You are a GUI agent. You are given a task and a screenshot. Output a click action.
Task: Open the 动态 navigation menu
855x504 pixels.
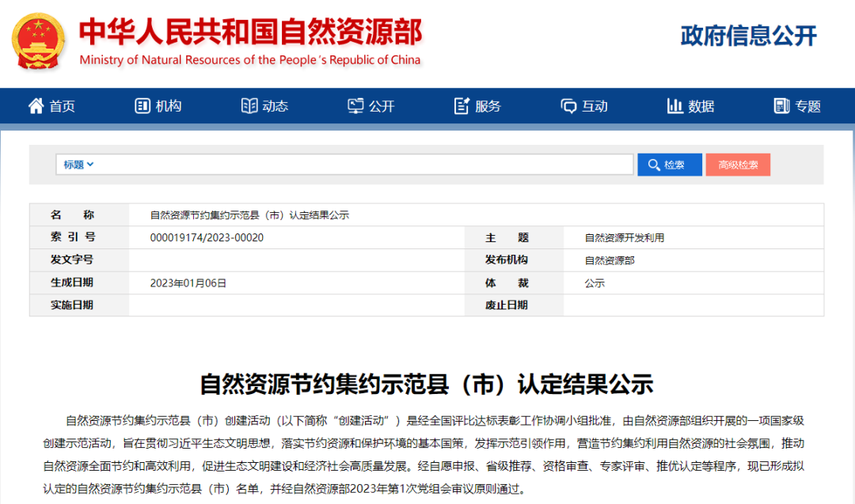pos(275,106)
